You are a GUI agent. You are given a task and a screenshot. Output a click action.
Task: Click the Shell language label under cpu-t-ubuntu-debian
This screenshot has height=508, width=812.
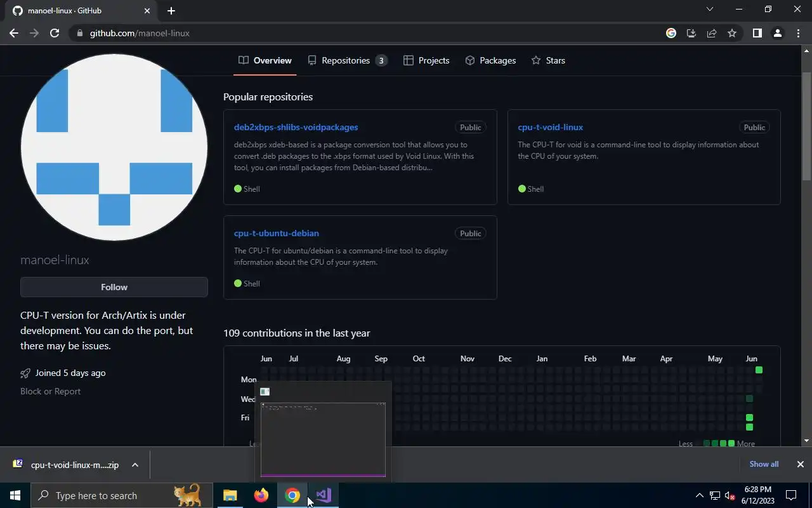[252, 283]
